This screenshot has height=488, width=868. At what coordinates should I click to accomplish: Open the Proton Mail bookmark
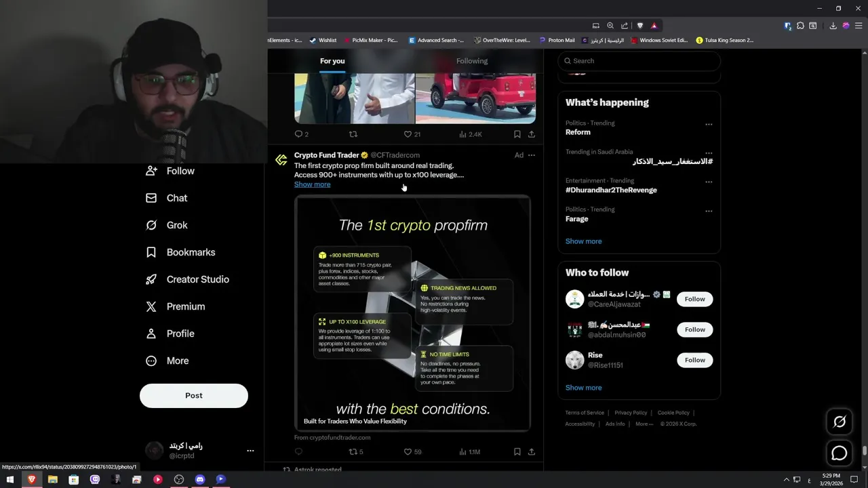point(557,40)
